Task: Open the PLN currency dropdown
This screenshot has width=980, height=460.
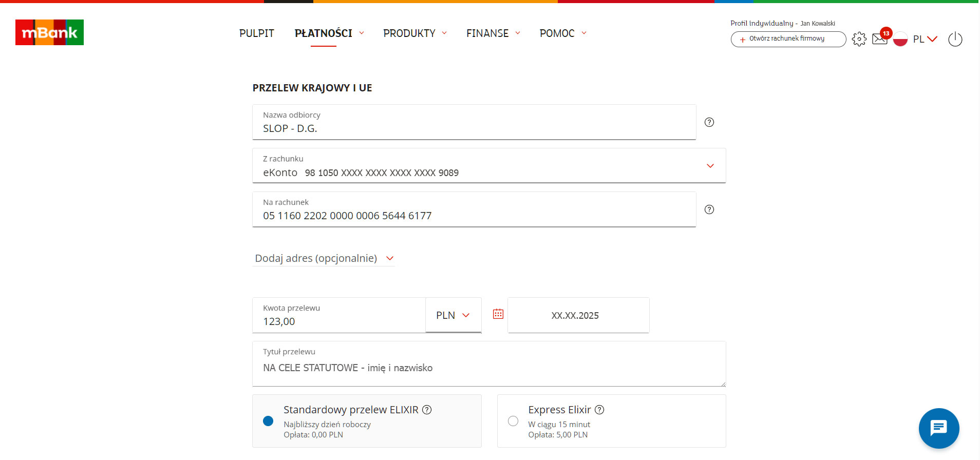Action: click(453, 315)
